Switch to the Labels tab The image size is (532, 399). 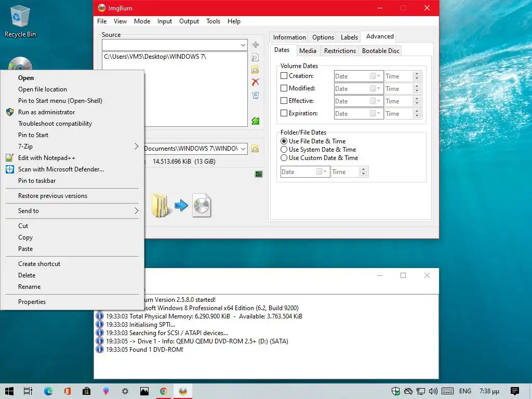tap(349, 37)
